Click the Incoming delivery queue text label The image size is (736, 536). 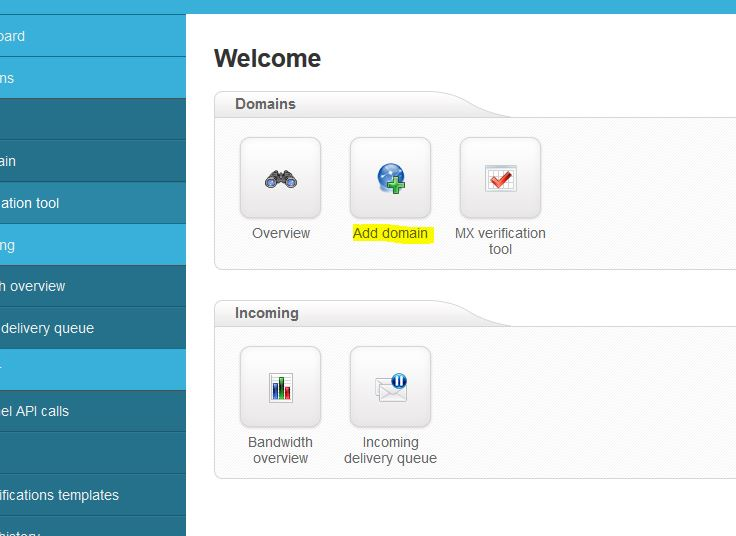pyautogui.click(x=390, y=450)
